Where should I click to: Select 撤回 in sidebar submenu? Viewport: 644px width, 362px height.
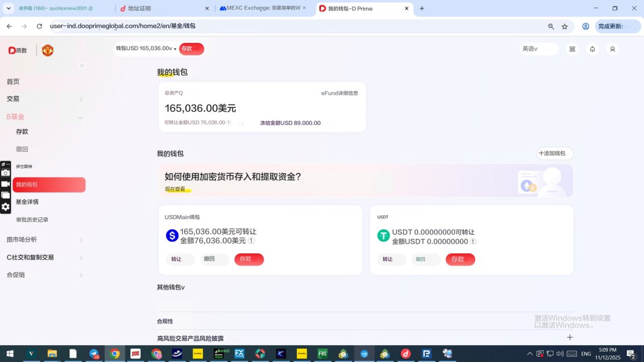22,149
